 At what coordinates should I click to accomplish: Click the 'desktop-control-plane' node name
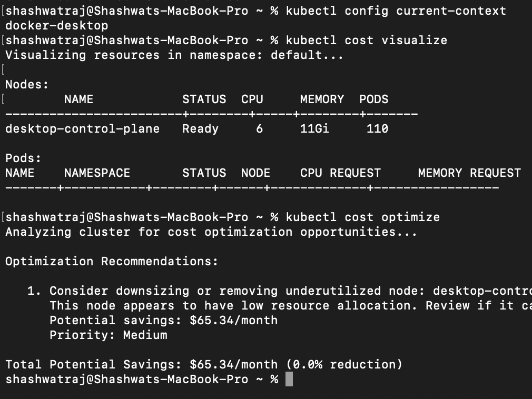click(x=83, y=128)
